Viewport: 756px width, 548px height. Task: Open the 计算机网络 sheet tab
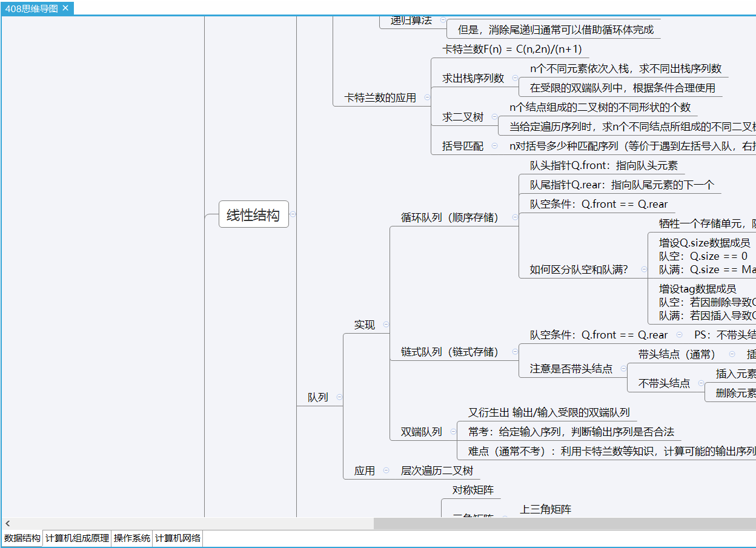pyautogui.click(x=177, y=538)
